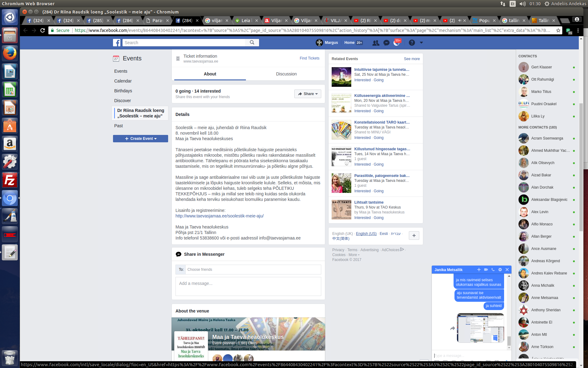The width and height of the screenshot is (588, 368).
Task: Click the Facebook search box
Action: point(184,43)
